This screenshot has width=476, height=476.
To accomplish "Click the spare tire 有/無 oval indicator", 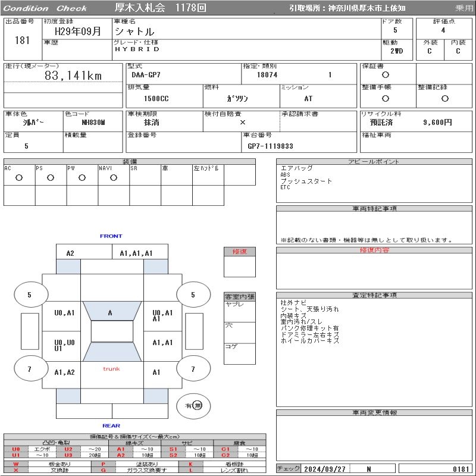I will click(193, 406).
